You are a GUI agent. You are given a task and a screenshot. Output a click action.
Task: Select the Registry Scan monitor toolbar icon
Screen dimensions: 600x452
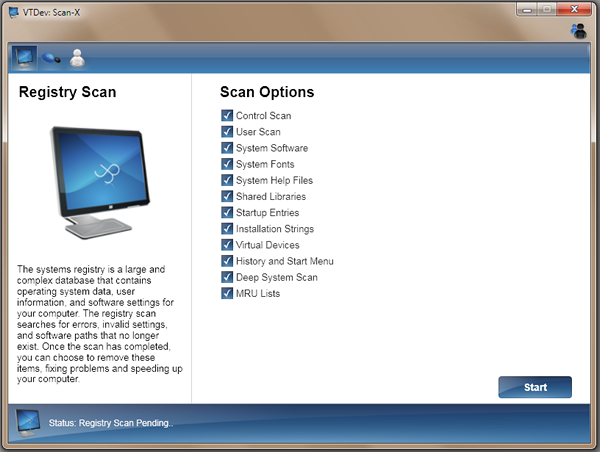click(24, 58)
